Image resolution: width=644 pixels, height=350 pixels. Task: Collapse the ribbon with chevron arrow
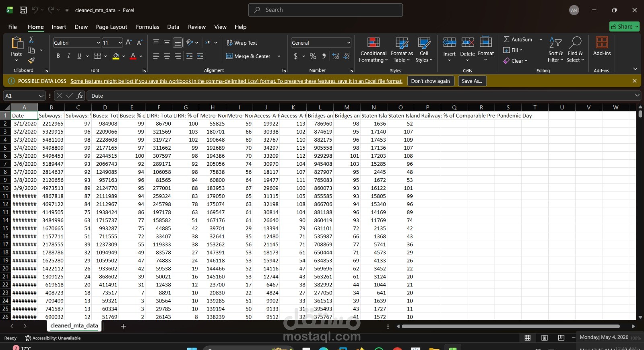(635, 69)
